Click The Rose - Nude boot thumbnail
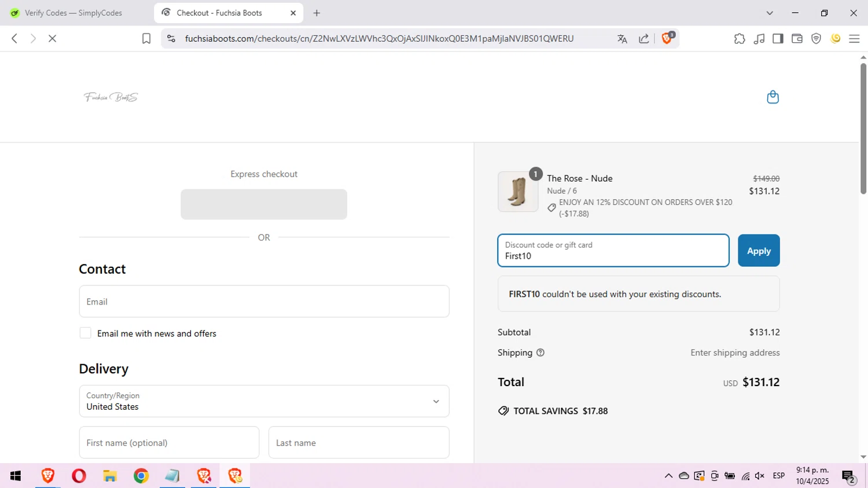868x488 pixels. [x=518, y=192]
